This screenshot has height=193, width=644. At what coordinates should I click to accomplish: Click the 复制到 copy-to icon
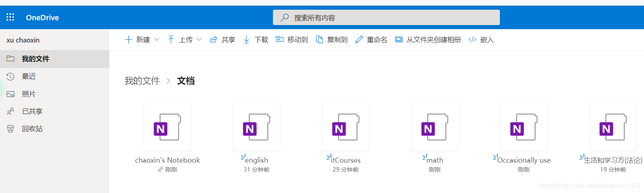coord(319,39)
